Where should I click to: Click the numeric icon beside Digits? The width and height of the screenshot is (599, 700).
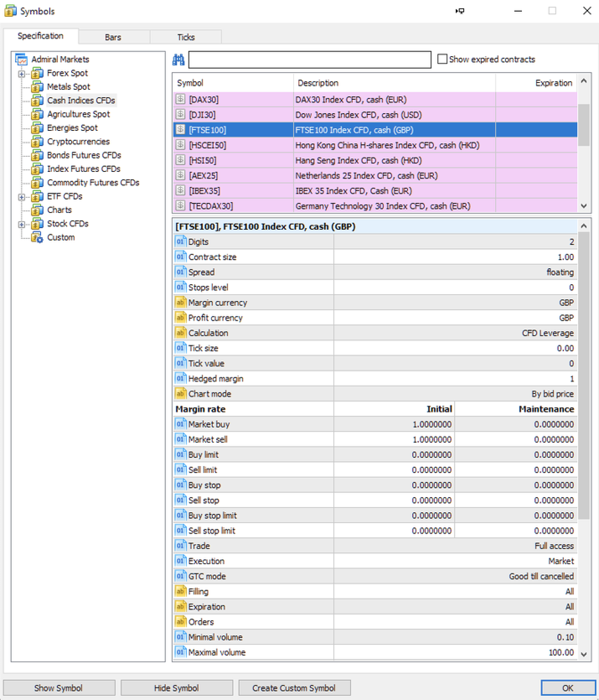click(181, 241)
